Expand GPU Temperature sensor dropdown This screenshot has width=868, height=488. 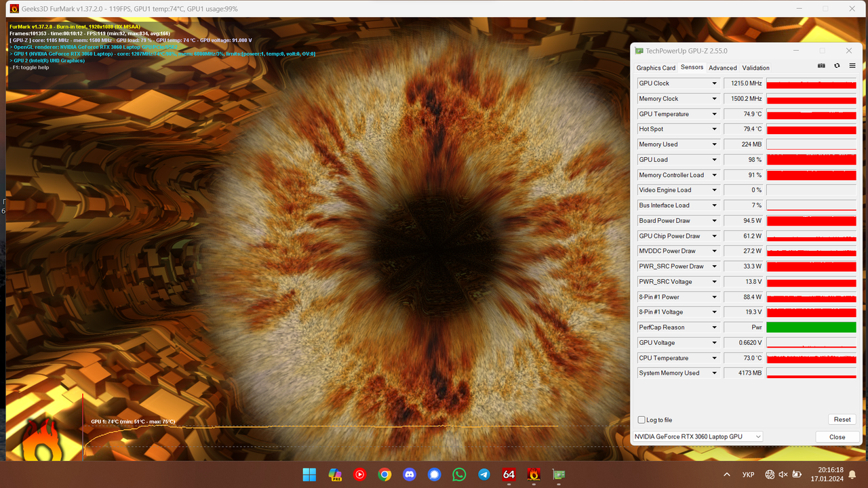tap(714, 114)
